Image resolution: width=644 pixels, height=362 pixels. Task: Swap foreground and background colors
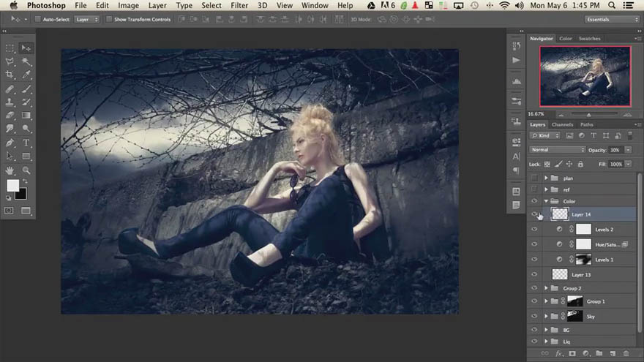25,181
